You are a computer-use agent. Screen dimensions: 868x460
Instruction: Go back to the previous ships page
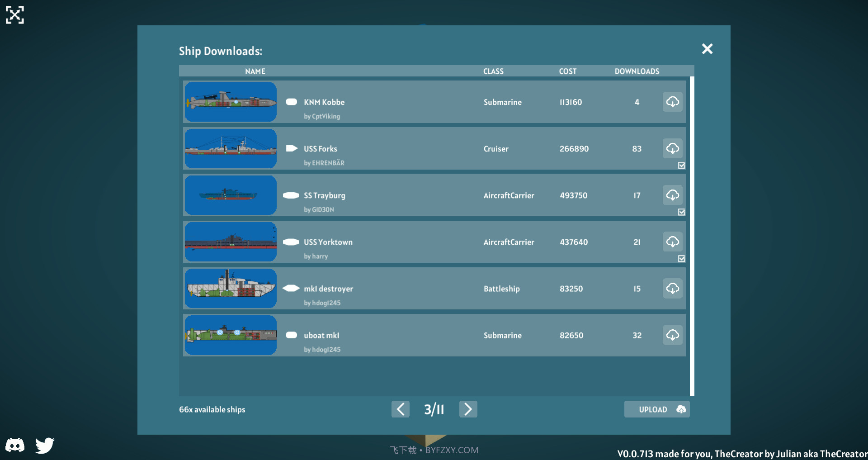pyautogui.click(x=400, y=409)
